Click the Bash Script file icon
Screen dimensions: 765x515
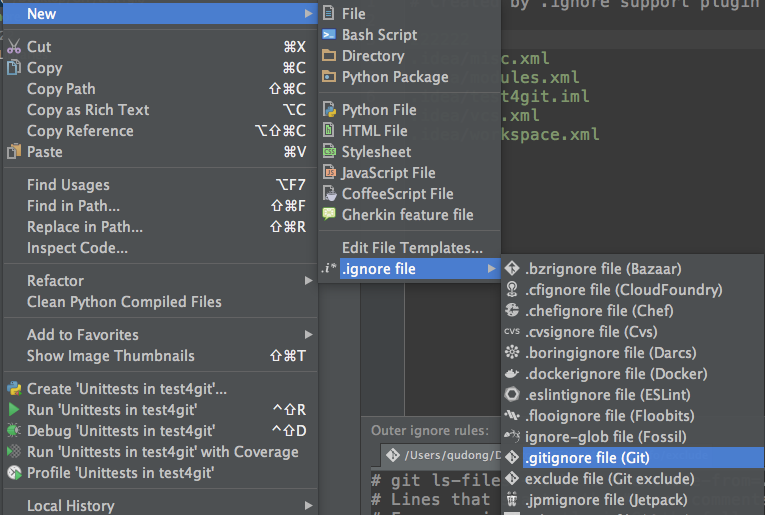click(329, 35)
